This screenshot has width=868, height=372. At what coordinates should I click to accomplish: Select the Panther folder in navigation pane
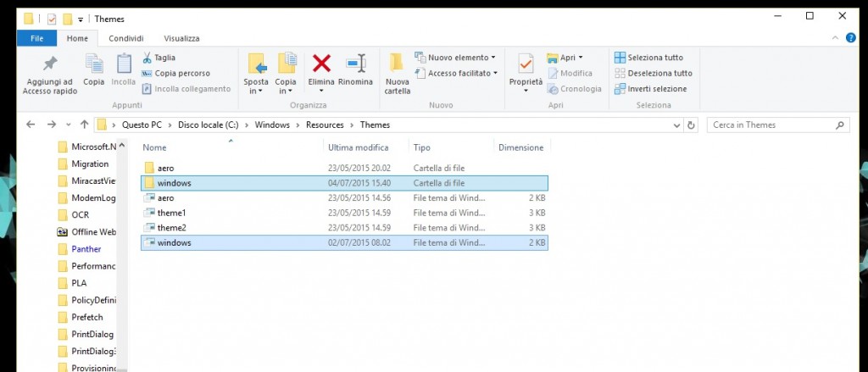[x=86, y=249]
